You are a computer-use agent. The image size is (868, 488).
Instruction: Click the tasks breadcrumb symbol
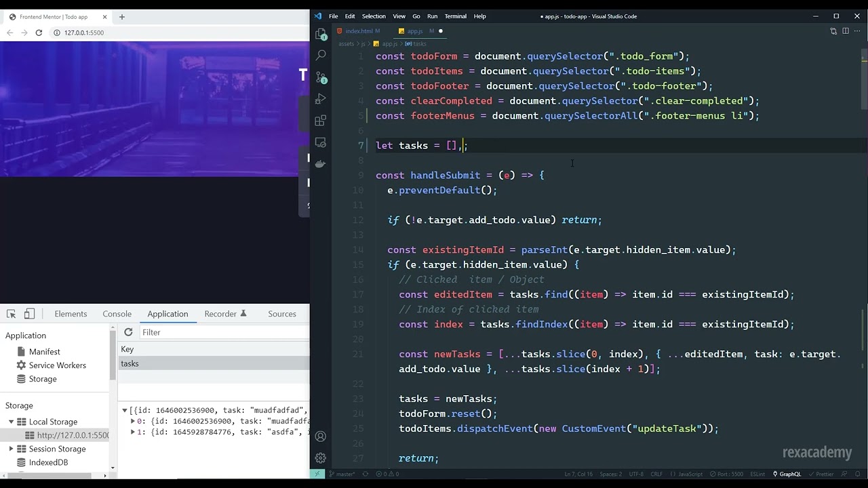click(x=420, y=44)
